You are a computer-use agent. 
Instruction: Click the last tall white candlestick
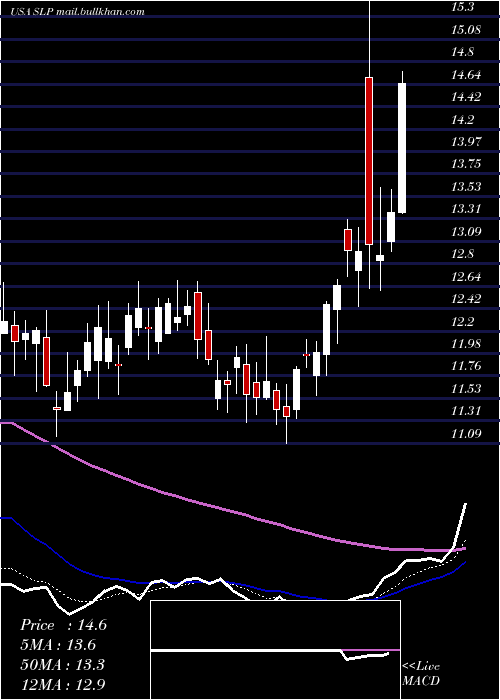coord(402,148)
